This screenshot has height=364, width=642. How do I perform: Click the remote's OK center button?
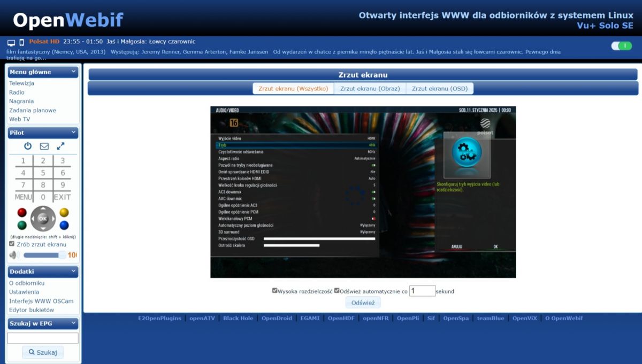point(43,219)
